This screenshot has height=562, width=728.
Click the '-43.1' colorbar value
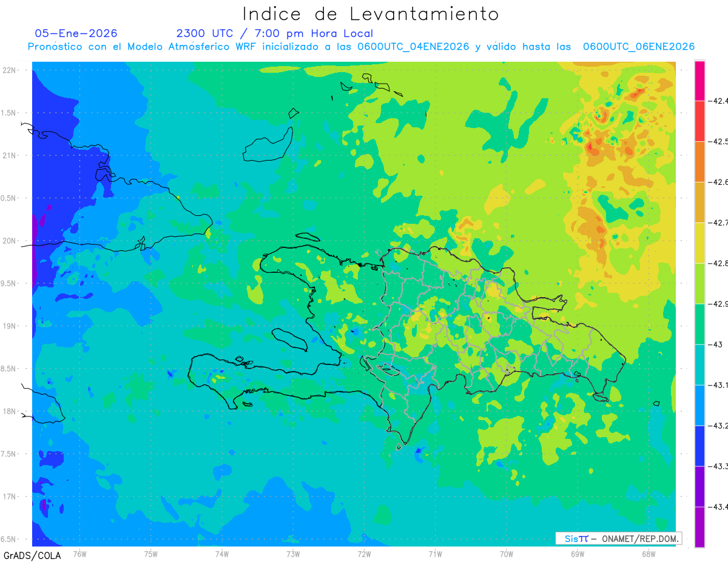coord(716,385)
